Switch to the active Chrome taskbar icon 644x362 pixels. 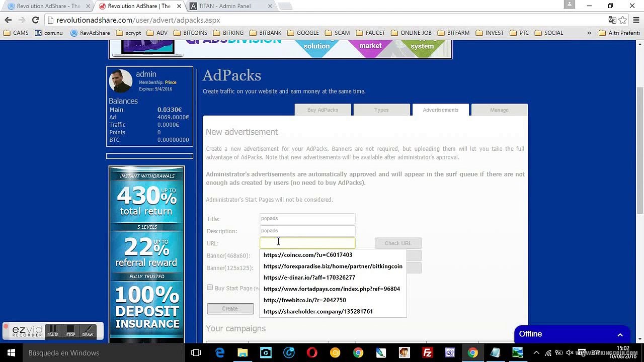(472, 352)
